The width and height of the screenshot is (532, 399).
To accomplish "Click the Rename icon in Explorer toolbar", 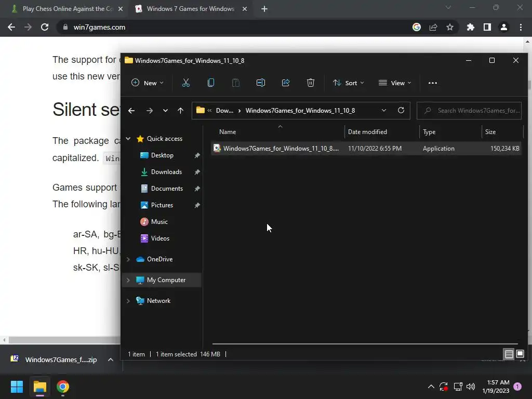I will [x=261, y=83].
